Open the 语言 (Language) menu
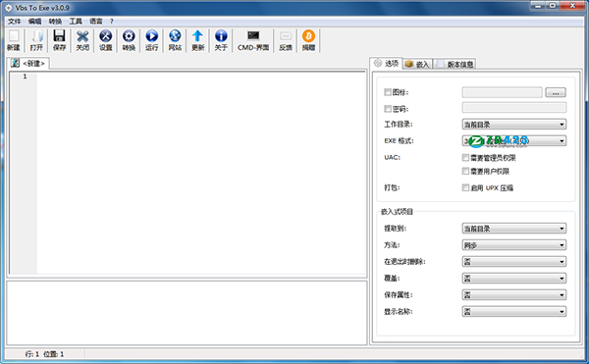The height and width of the screenshot is (364, 589). pos(96,21)
